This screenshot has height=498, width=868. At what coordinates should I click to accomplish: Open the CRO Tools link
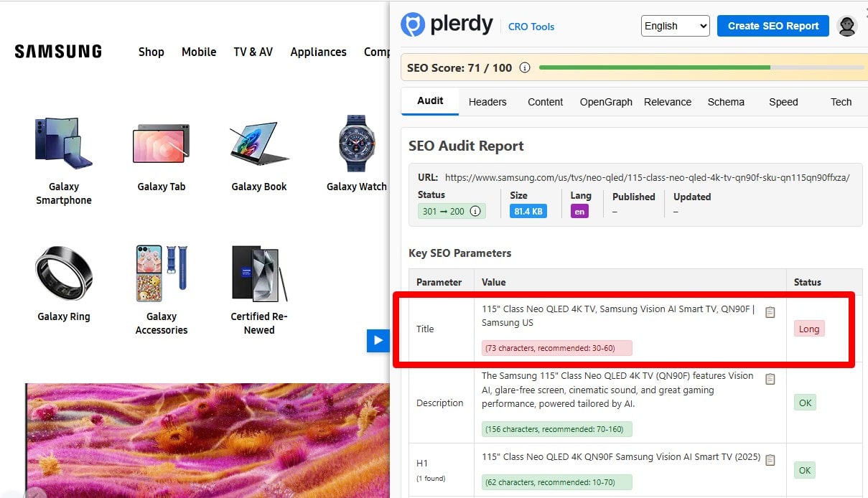(x=531, y=27)
